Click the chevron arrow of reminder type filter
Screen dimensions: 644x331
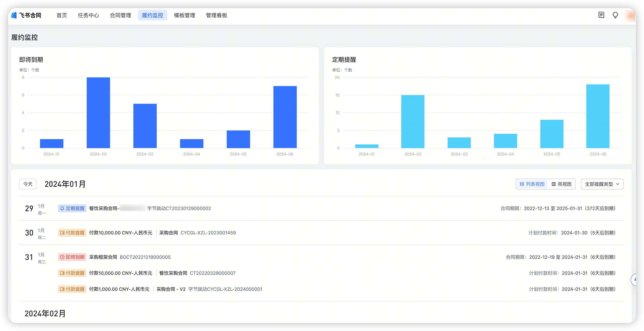click(618, 184)
